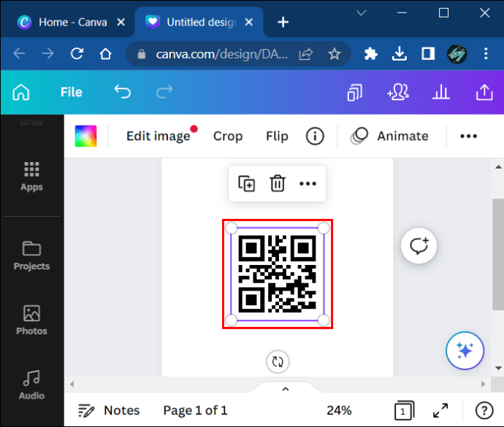Open the Notes panel
Image resolution: width=504 pixels, height=427 pixels.
pyautogui.click(x=109, y=411)
